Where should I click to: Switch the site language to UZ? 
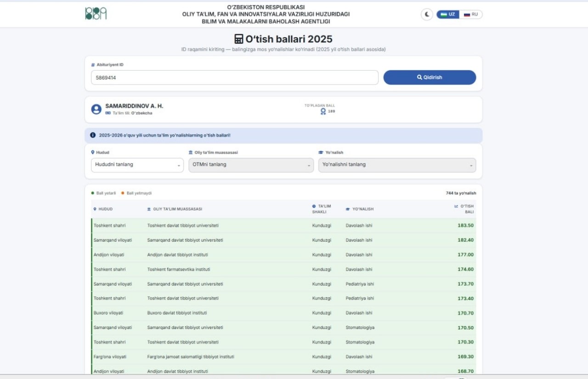(x=448, y=14)
